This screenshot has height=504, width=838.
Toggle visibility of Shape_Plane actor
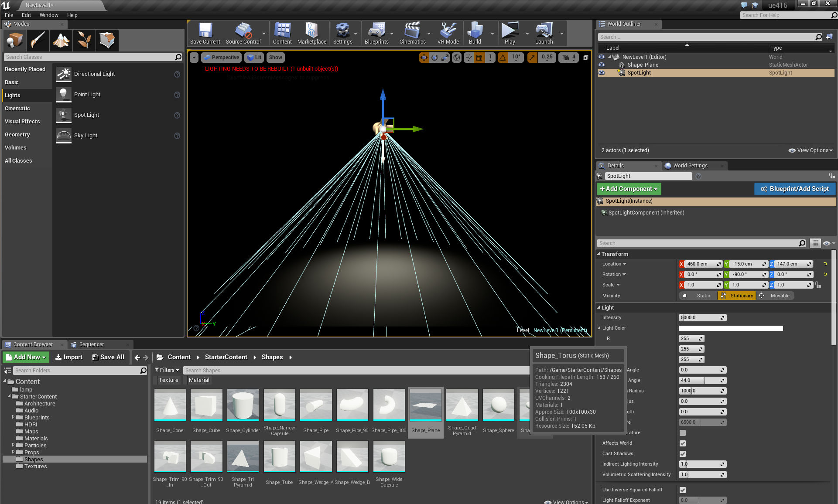click(602, 65)
